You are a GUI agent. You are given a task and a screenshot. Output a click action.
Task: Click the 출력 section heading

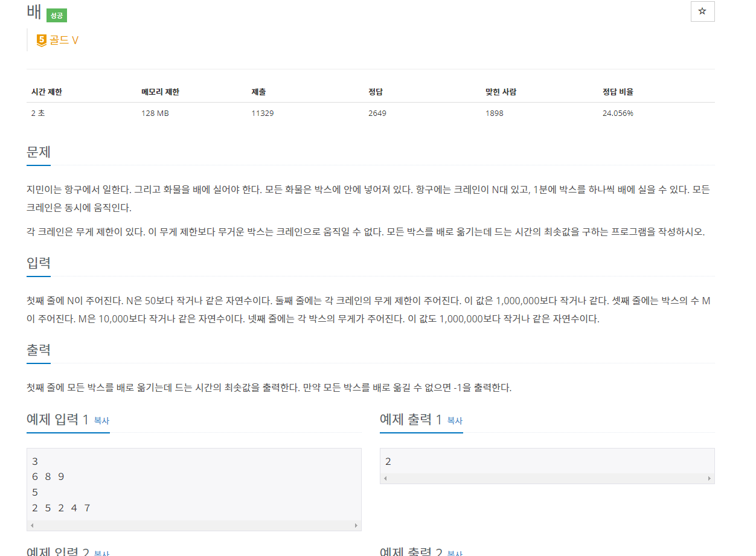tap(39, 350)
